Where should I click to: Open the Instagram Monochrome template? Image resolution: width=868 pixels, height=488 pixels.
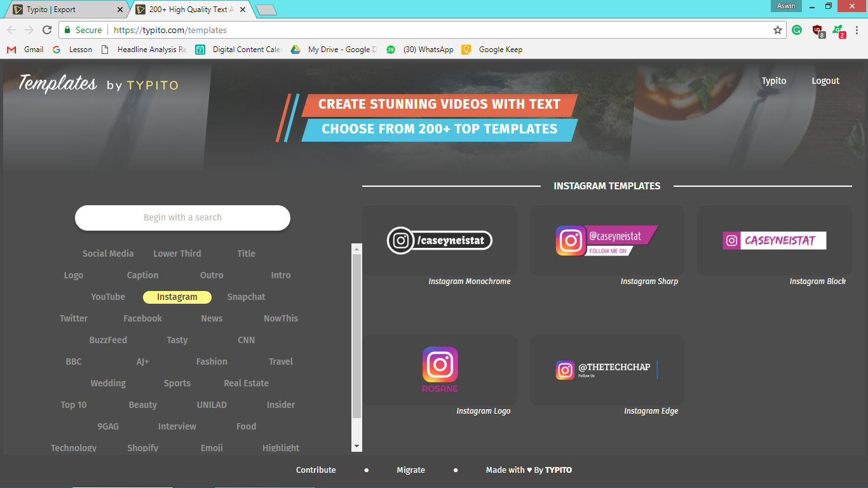440,240
